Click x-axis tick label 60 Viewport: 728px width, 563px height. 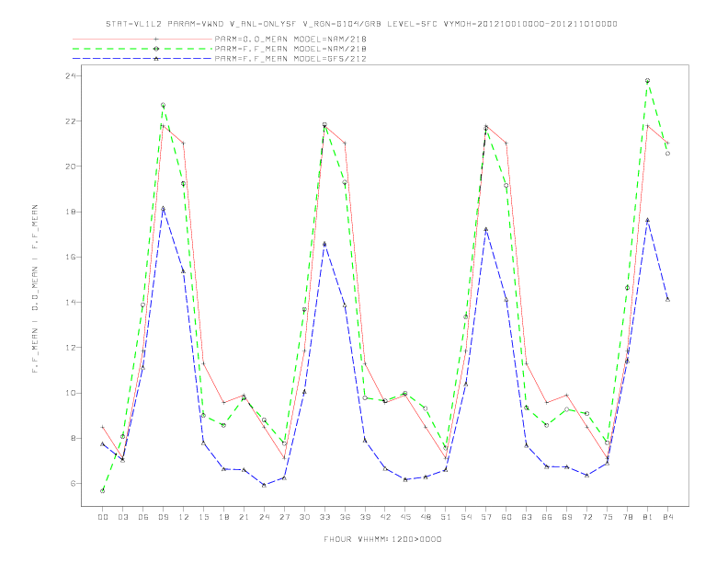click(506, 517)
